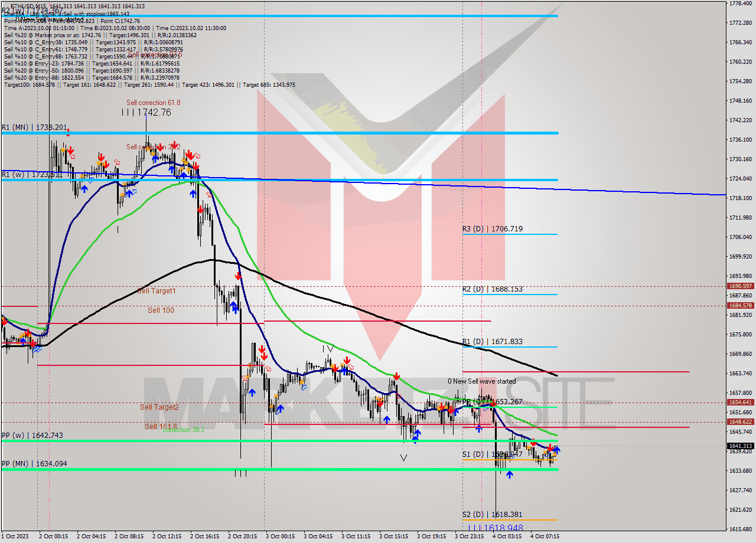Click '3 Oct 15:15' on the time axis
Image resolution: width=756 pixels, height=543 pixels.
click(395, 536)
